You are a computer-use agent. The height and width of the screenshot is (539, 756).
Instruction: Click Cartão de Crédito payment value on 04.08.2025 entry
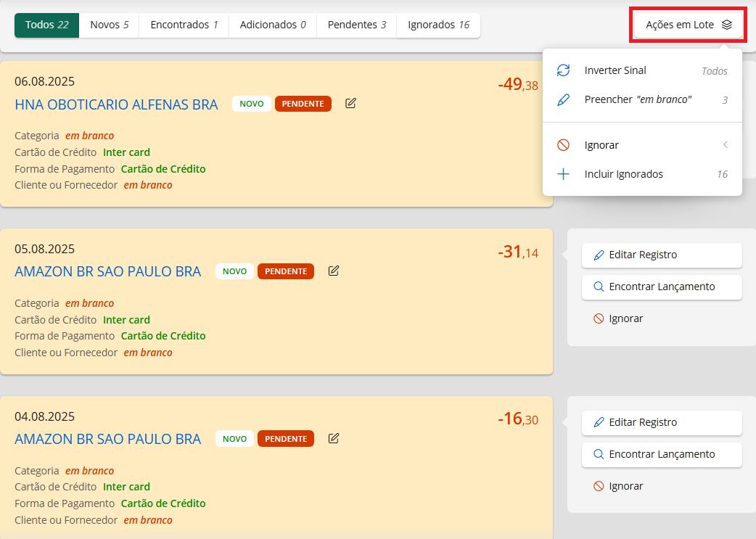pos(163,503)
